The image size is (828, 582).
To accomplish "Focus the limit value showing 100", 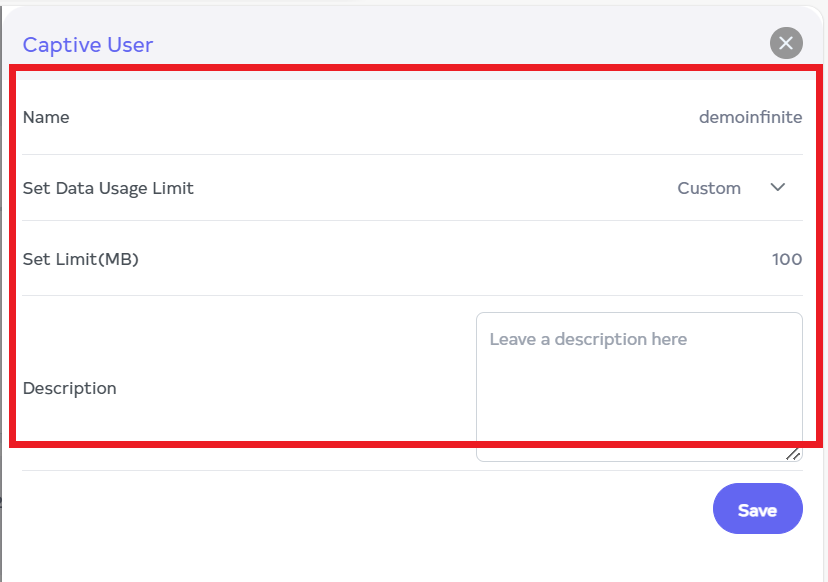I will tap(786, 259).
